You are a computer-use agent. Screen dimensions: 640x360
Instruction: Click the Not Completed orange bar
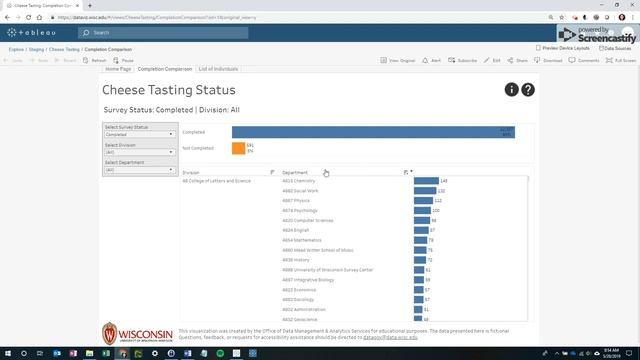238,148
